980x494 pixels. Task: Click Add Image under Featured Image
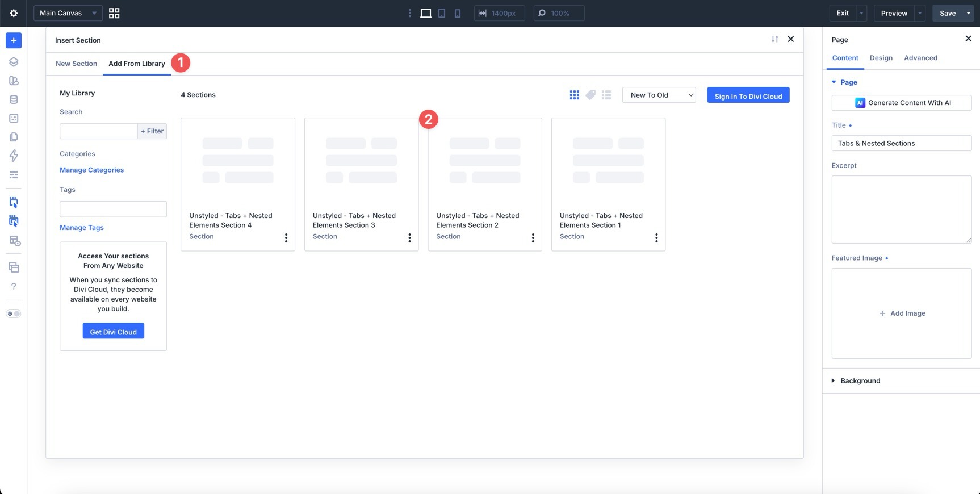coord(902,313)
